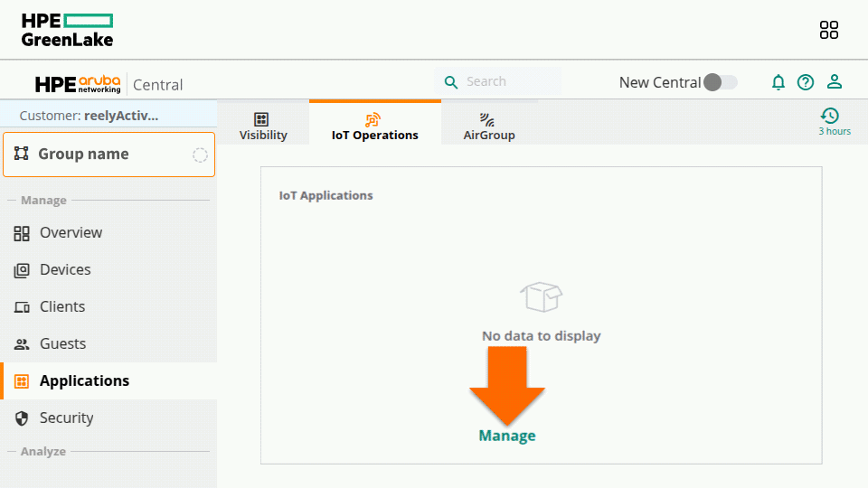
Task: Click the empty box placeholder icon
Action: tap(542, 297)
